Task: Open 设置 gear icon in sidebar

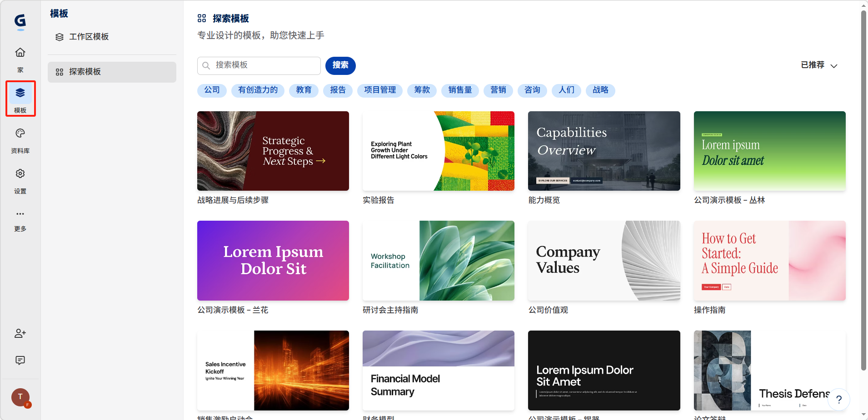Action: pos(20,174)
